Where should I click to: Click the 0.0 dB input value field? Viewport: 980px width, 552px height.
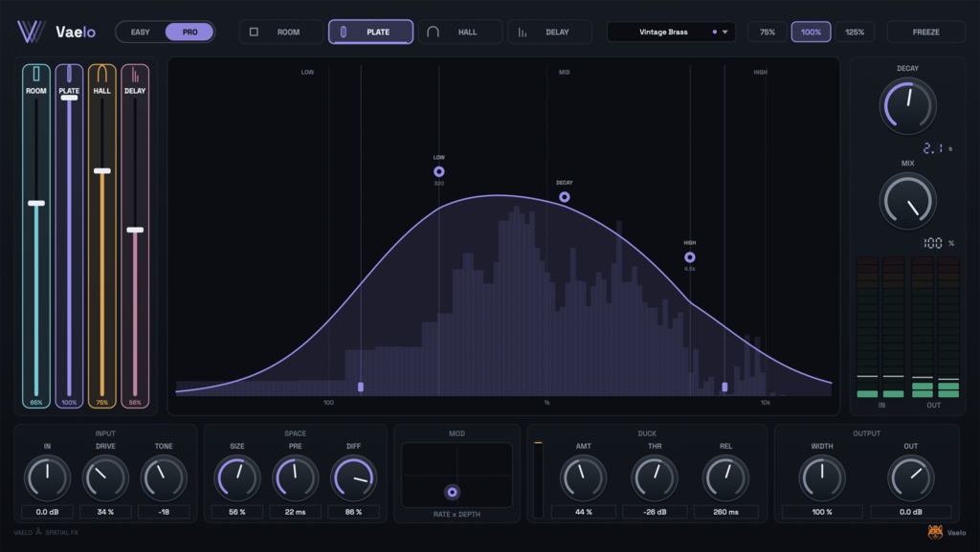(x=48, y=512)
